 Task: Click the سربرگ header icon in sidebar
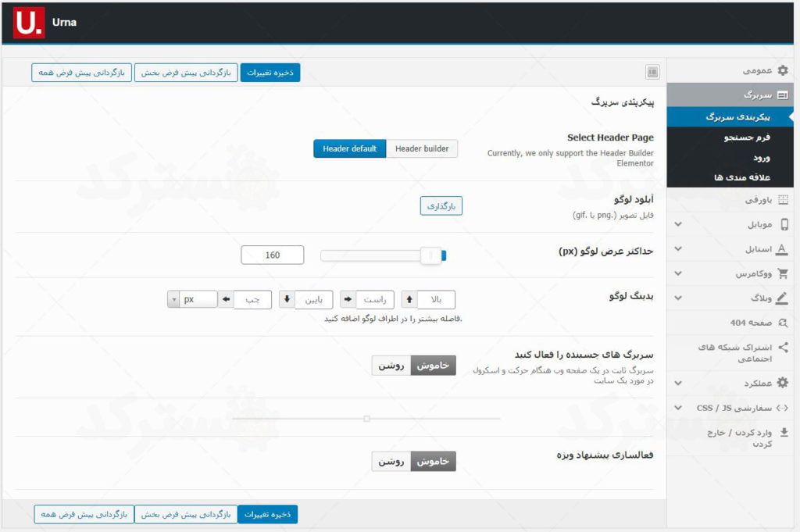click(x=781, y=93)
